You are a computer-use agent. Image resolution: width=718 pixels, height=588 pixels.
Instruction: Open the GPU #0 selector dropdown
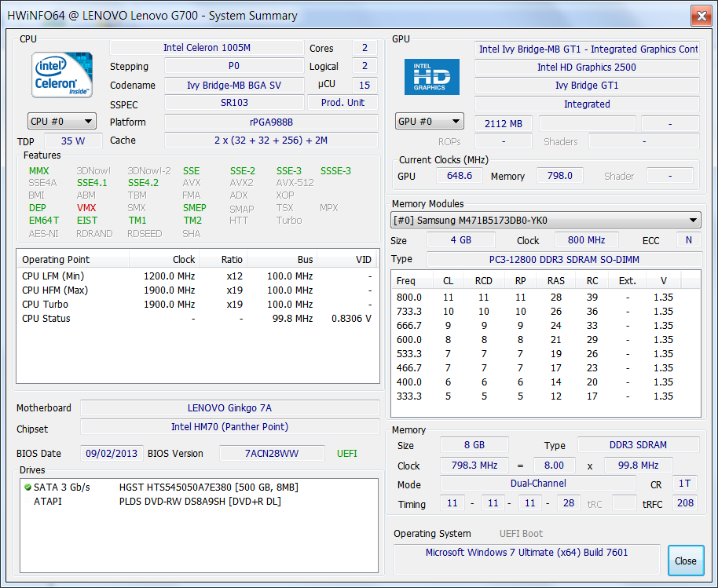click(430, 122)
